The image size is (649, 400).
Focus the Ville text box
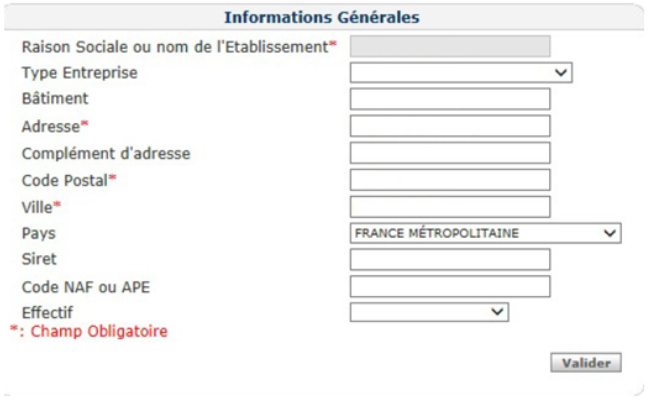pyautogui.click(x=450, y=207)
